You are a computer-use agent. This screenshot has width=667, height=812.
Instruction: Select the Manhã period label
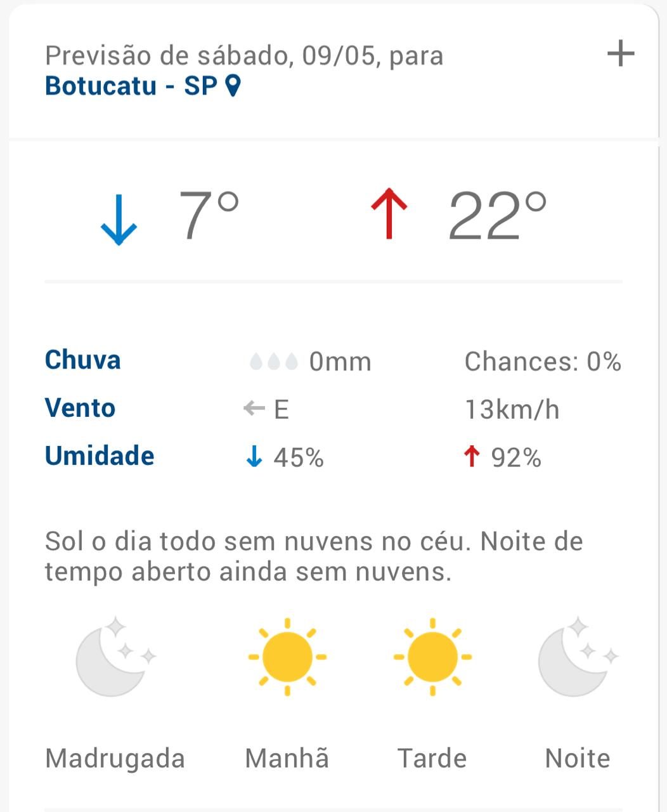[x=287, y=758]
